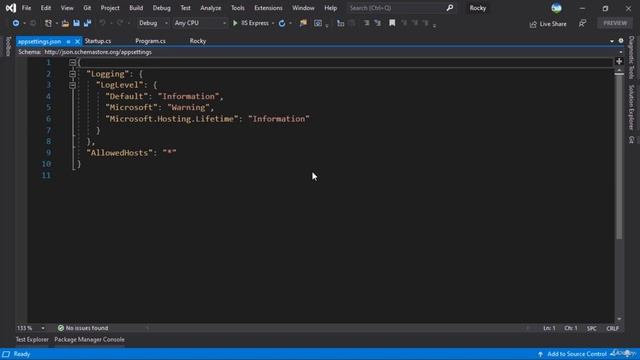Open the Diagnostic Tools side tab
Viewport: 640px width, 360px height.
[x=631, y=58]
